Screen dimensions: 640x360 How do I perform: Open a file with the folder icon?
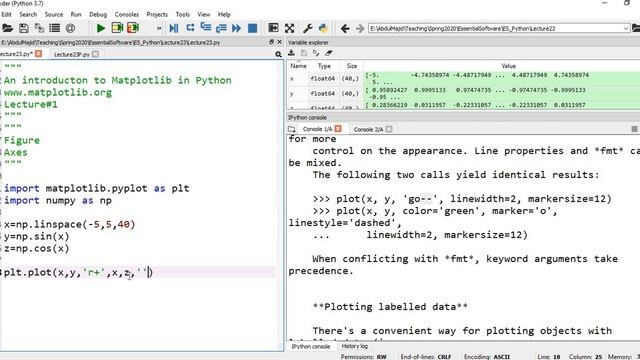click(7, 28)
